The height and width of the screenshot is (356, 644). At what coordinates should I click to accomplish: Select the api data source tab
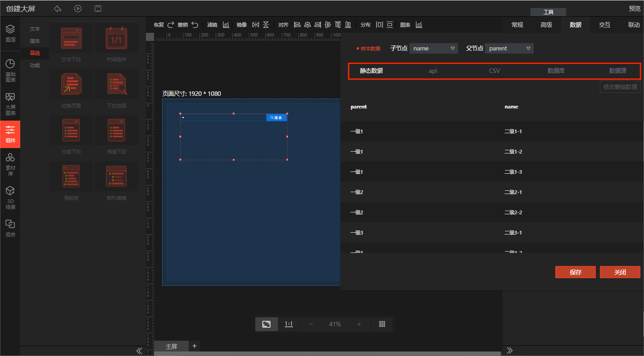tap(433, 71)
